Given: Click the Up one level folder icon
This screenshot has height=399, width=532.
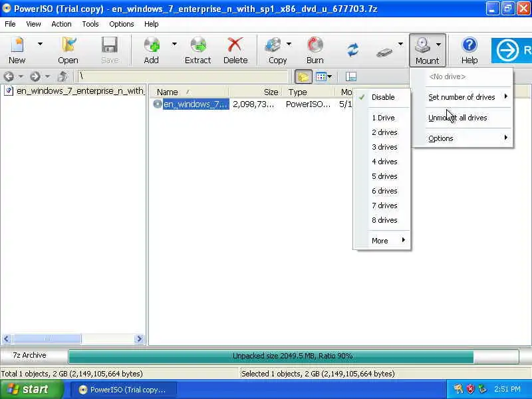Looking at the screenshot, I should point(63,76).
